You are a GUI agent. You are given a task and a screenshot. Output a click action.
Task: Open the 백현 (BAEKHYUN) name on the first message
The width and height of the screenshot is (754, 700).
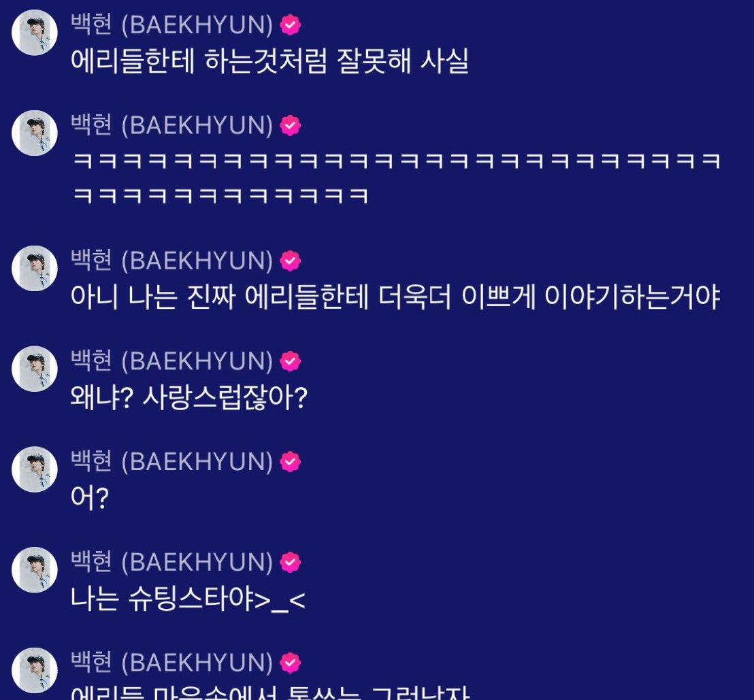pos(172,25)
